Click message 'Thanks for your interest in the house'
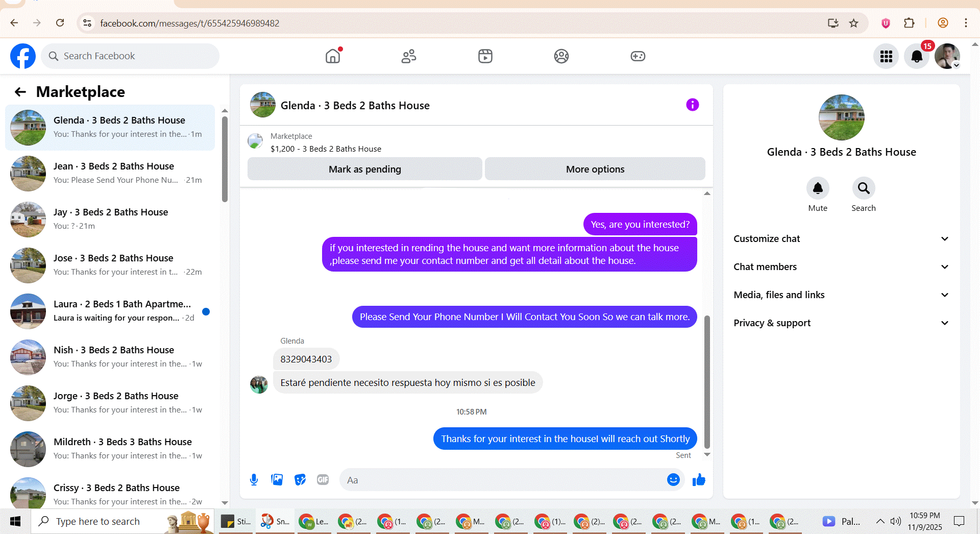This screenshot has height=534, width=980. point(565,439)
